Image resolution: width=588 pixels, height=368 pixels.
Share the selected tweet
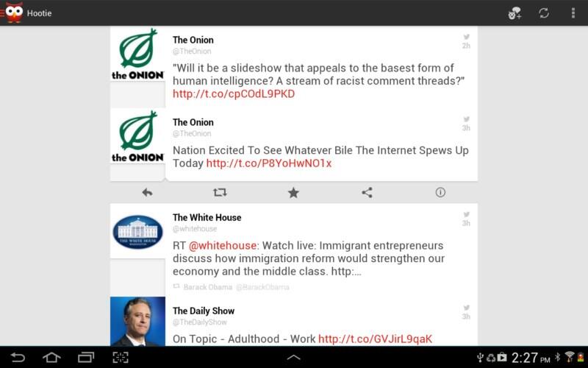tap(367, 193)
